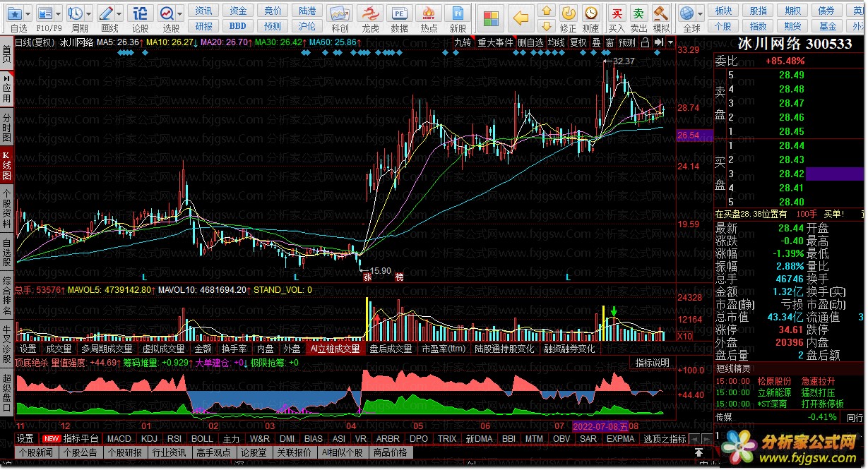
Task: Click the 2022-07-08 date marker on timeline
Action: (599, 426)
